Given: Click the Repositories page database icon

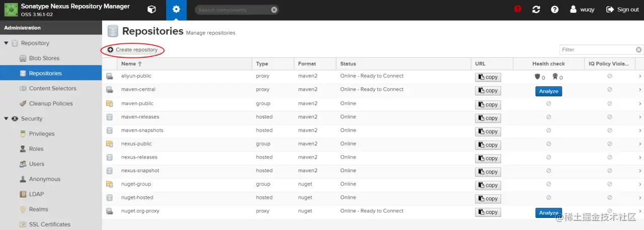Looking at the screenshot, I should (x=113, y=31).
